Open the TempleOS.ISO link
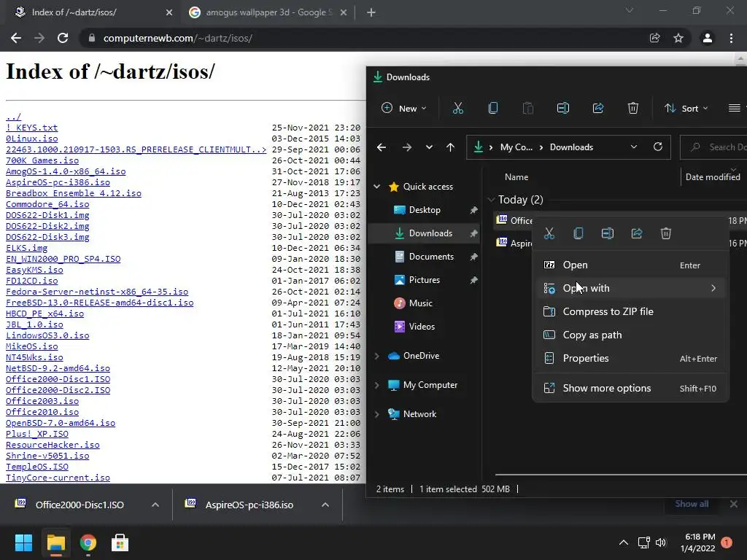 click(37, 467)
